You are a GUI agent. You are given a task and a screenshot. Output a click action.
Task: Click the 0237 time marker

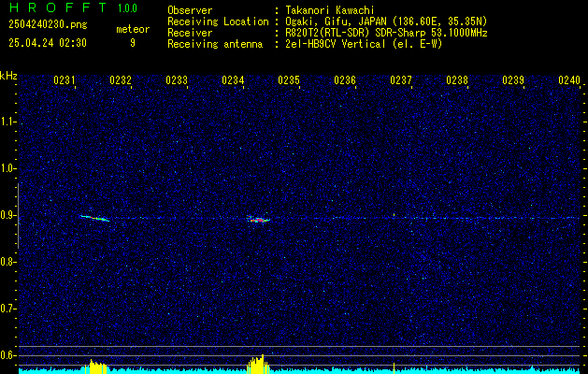tap(401, 80)
